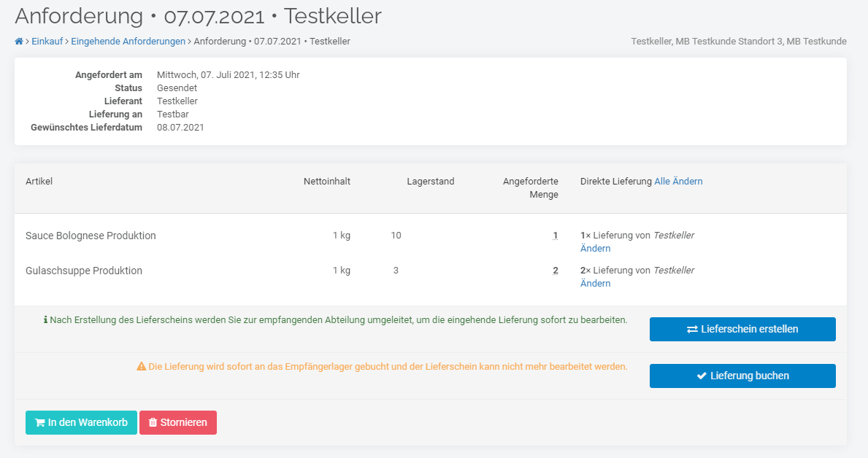868x458 pixels.
Task: Click the Lagerstand value 10
Action: (x=396, y=236)
